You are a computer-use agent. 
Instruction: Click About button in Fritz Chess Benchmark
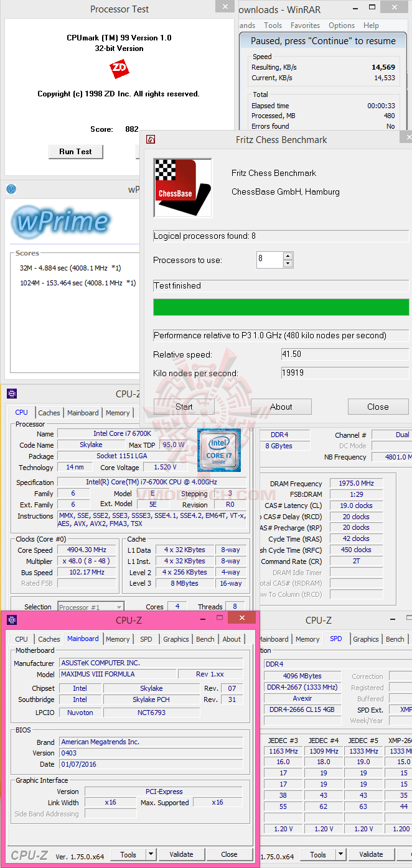281,407
